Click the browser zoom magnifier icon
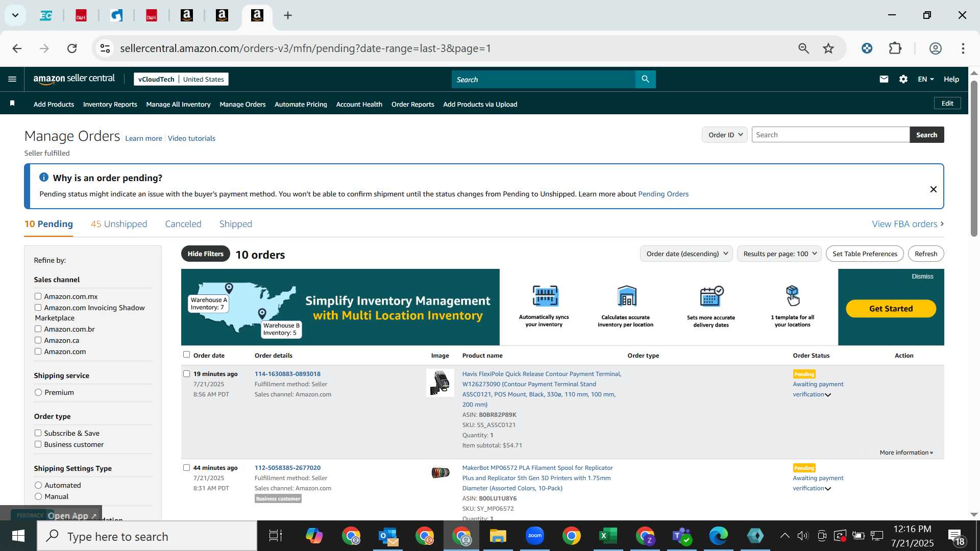 803,48
